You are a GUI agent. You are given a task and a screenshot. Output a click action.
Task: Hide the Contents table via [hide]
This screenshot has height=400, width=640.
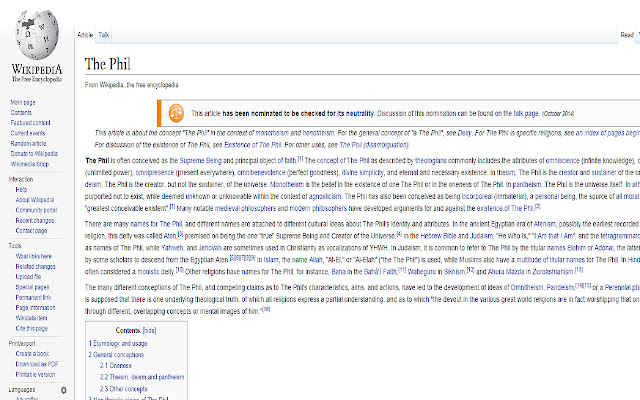(x=149, y=331)
